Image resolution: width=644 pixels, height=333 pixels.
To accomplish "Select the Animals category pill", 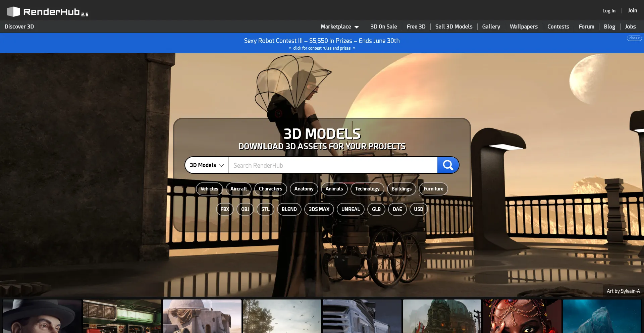I will 334,189.
